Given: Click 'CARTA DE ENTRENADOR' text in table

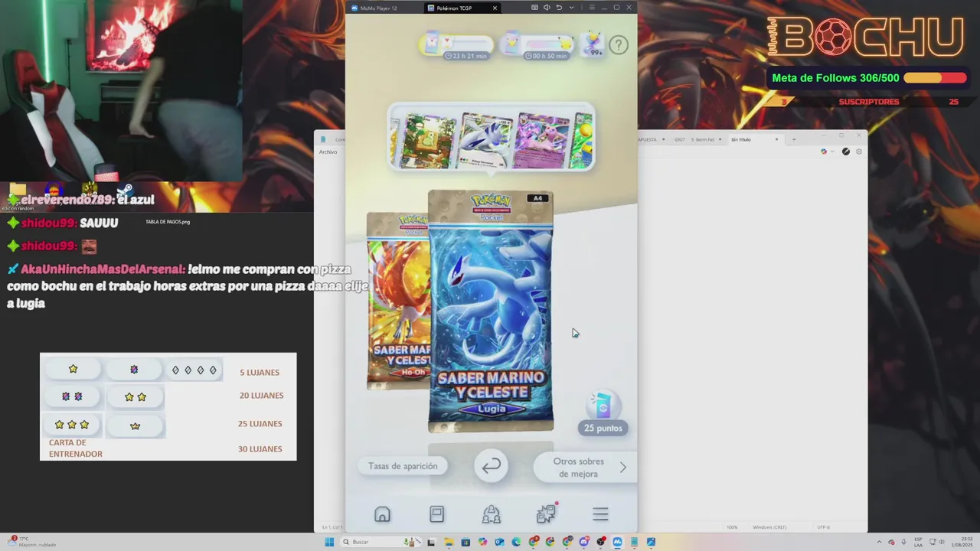Looking at the screenshot, I should click(76, 448).
